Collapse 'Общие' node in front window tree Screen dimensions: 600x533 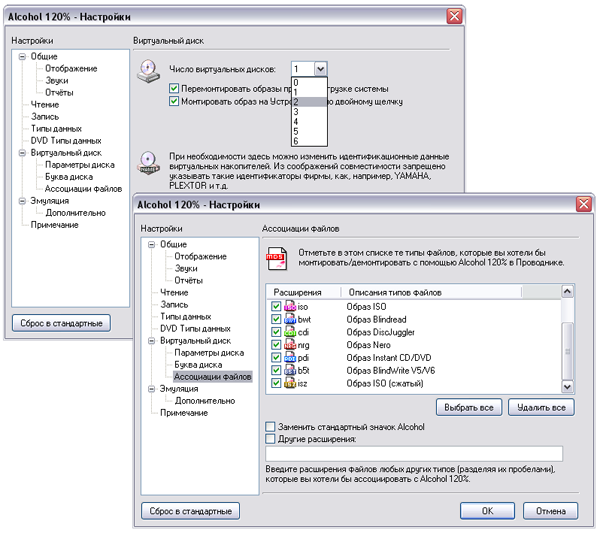coord(152,244)
